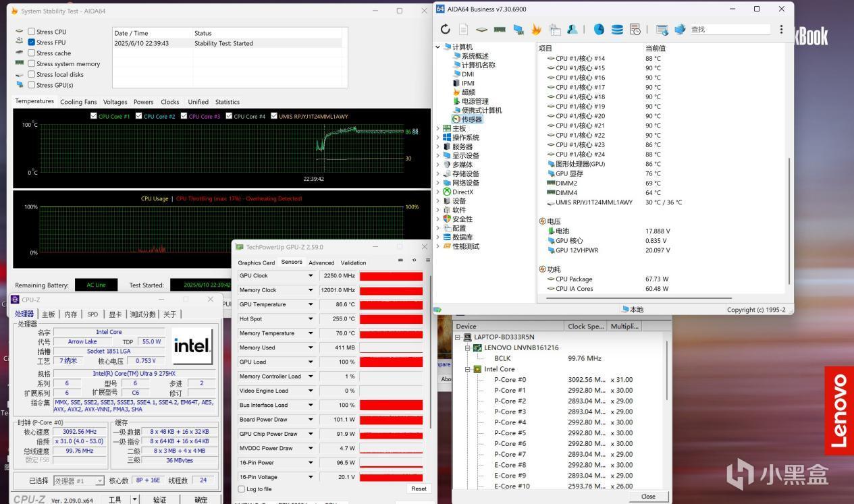Click the AIDA64 refresh toolbar icon
854x504 pixels.
pyautogui.click(x=445, y=29)
